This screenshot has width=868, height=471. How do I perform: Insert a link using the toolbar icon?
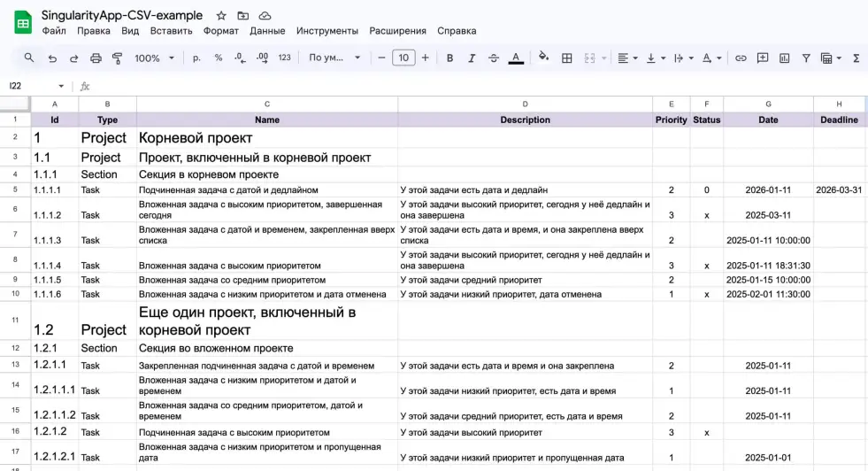[x=741, y=58]
